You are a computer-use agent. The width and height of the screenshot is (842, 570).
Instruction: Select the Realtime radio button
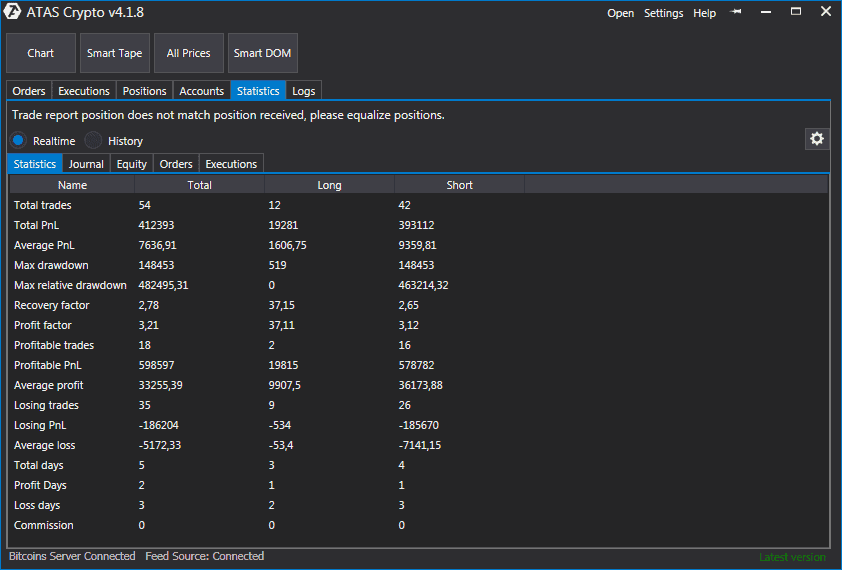click(x=19, y=141)
